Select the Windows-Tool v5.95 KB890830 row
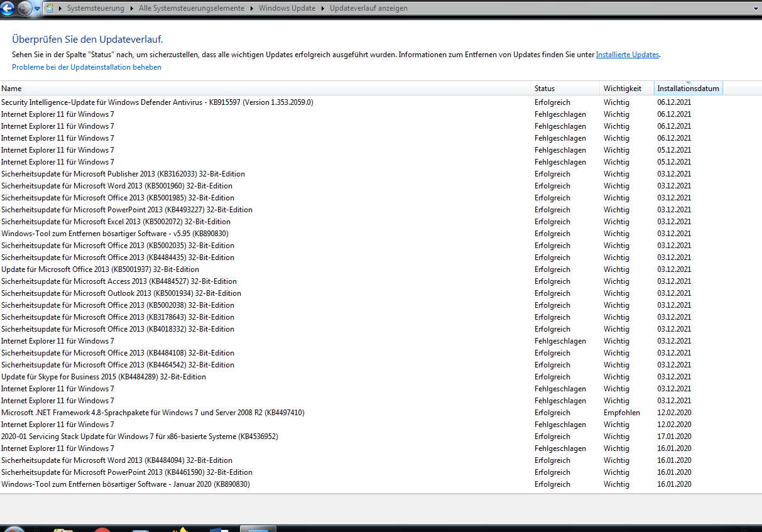762x532 pixels. point(381,234)
